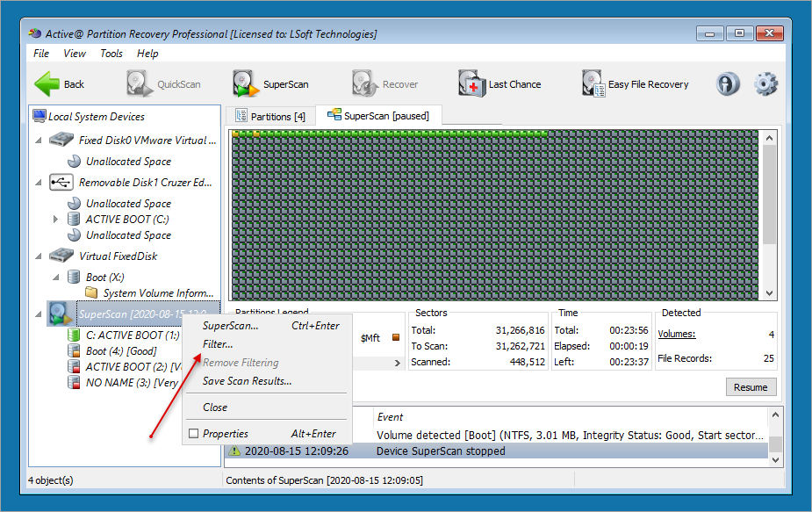812x512 pixels.
Task: Click ACTIVE BOOT (2:) red volume icon
Action: 74,366
